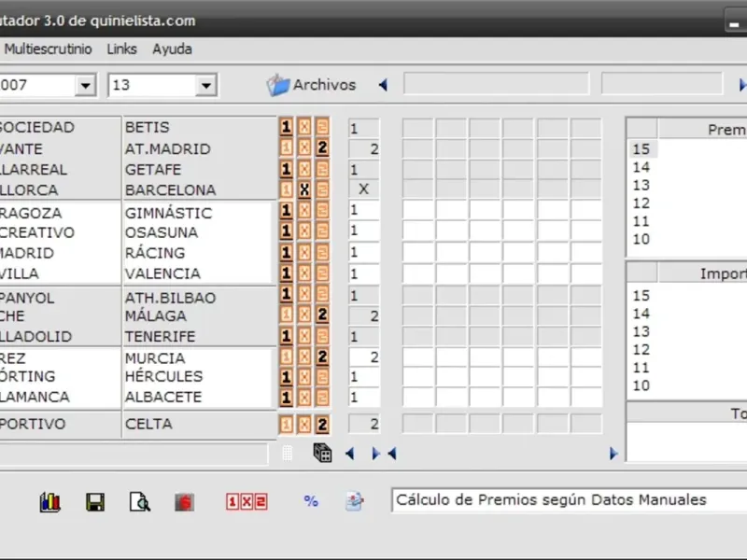Click team name ATH.BILBAO

(x=170, y=298)
